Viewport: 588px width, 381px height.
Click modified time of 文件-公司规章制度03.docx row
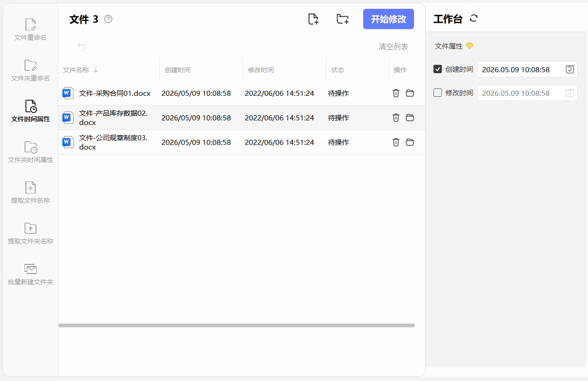279,142
